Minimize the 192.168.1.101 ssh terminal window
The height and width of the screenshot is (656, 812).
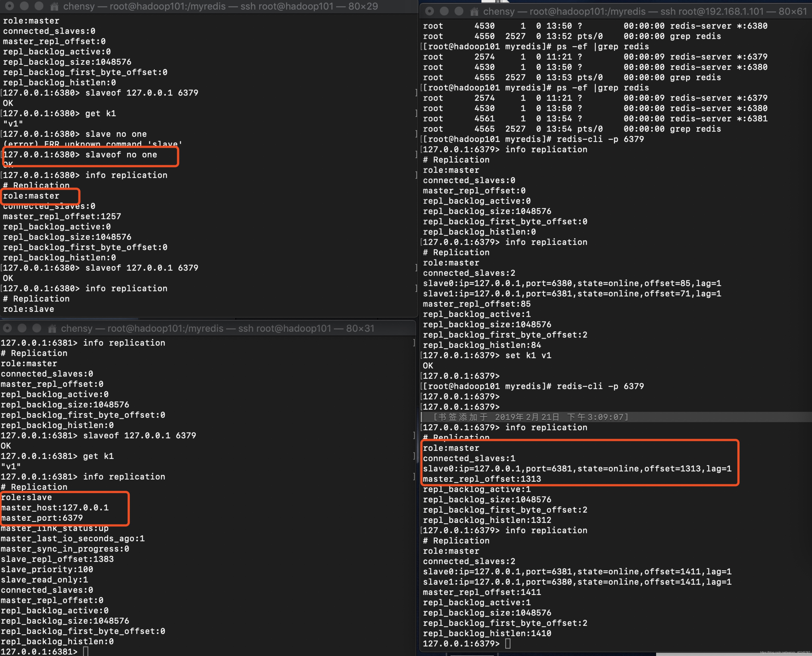(444, 11)
